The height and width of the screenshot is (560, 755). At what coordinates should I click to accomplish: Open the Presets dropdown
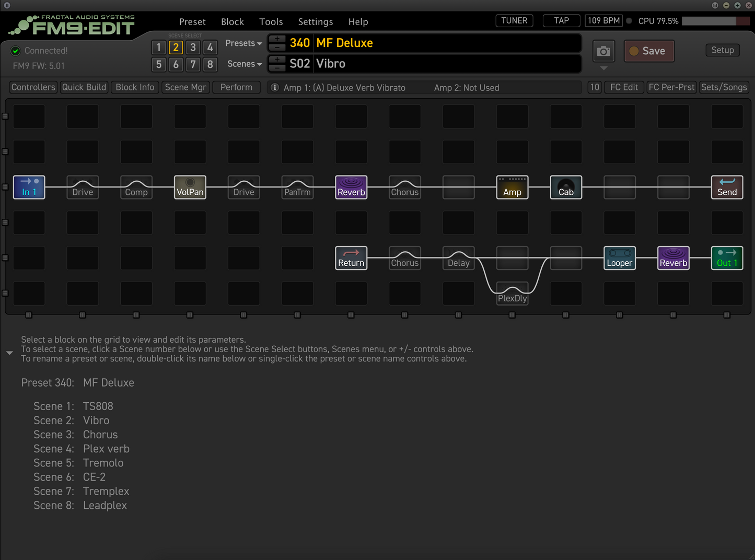(243, 43)
